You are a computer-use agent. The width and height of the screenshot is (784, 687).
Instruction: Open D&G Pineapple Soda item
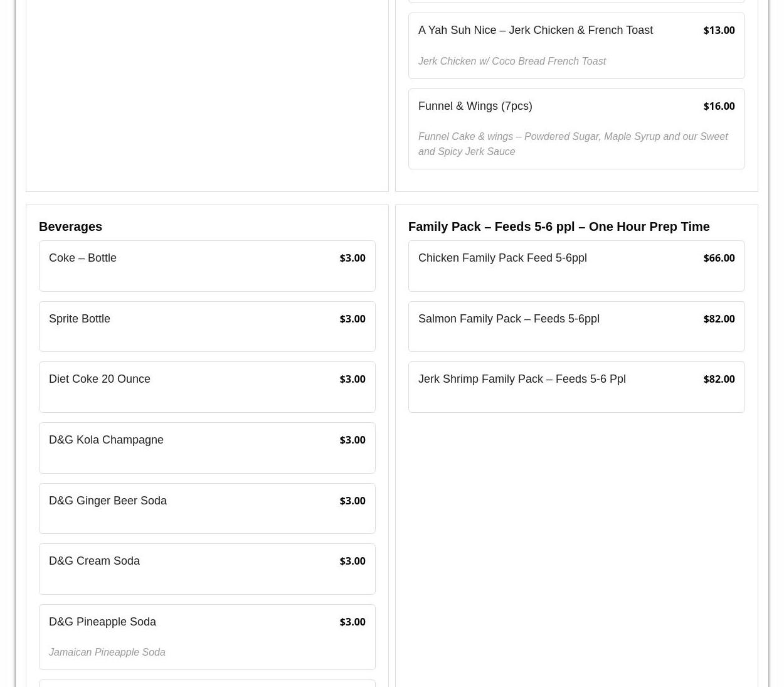(x=102, y=622)
